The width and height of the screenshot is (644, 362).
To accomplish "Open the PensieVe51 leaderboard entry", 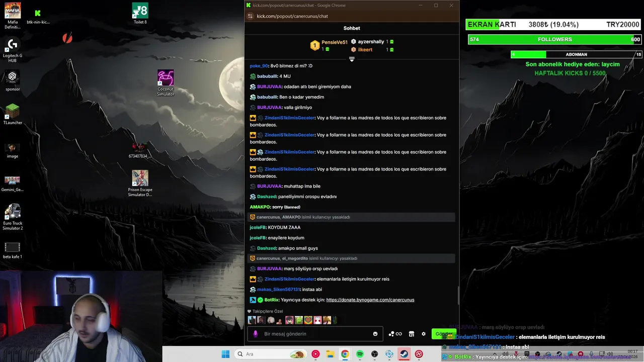I will [x=329, y=45].
